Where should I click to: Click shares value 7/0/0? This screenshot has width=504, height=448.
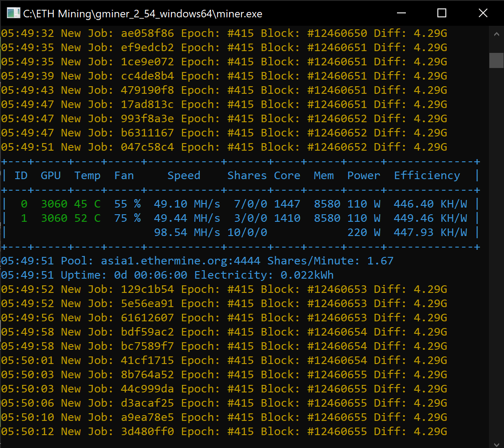pyautogui.click(x=250, y=204)
